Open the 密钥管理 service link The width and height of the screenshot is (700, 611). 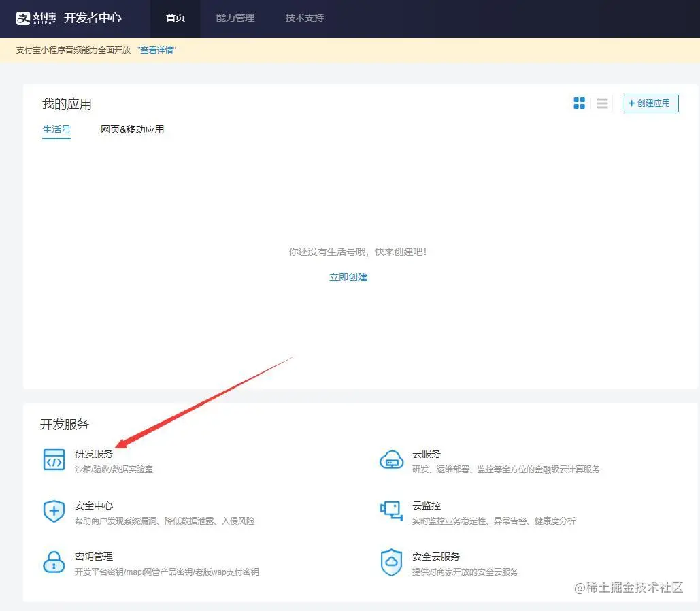tap(94, 557)
